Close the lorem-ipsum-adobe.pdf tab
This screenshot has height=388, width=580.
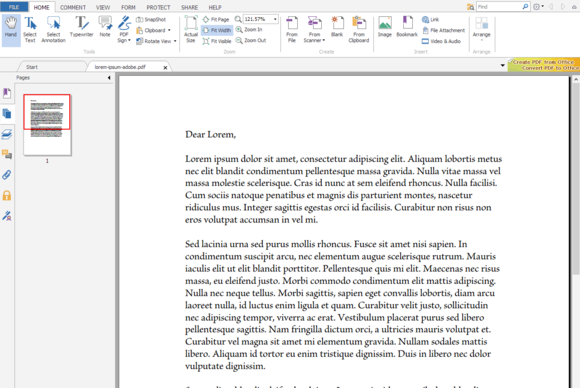165,67
